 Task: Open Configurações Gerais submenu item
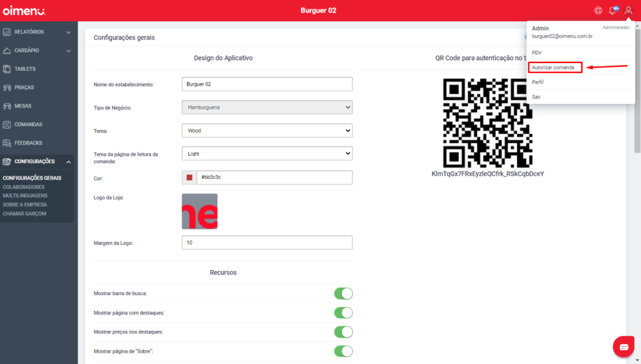pos(32,178)
